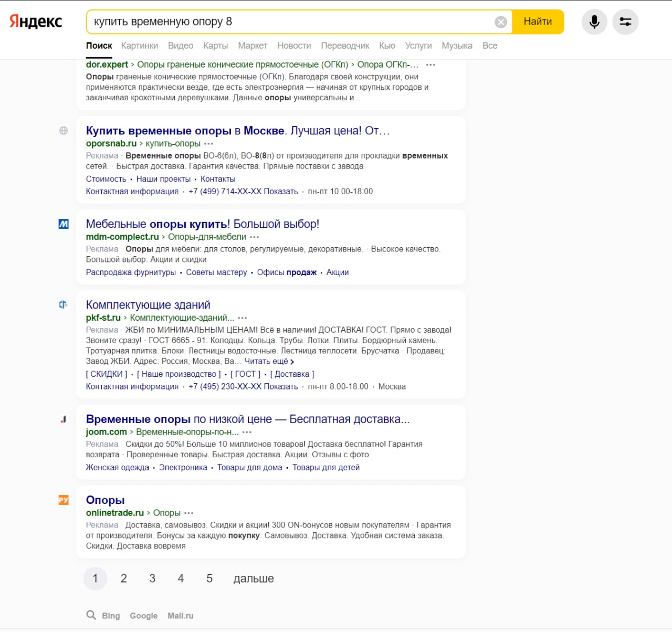This screenshot has height=632, width=672.
Task: Click [ Наше производство ] sitelink
Action: [x=178, y=374]
